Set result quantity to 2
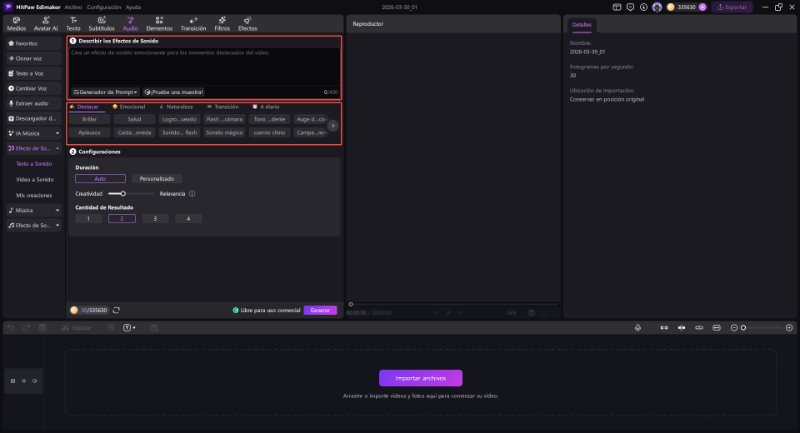This screenshot has height=433, width=800. point(122,219)
